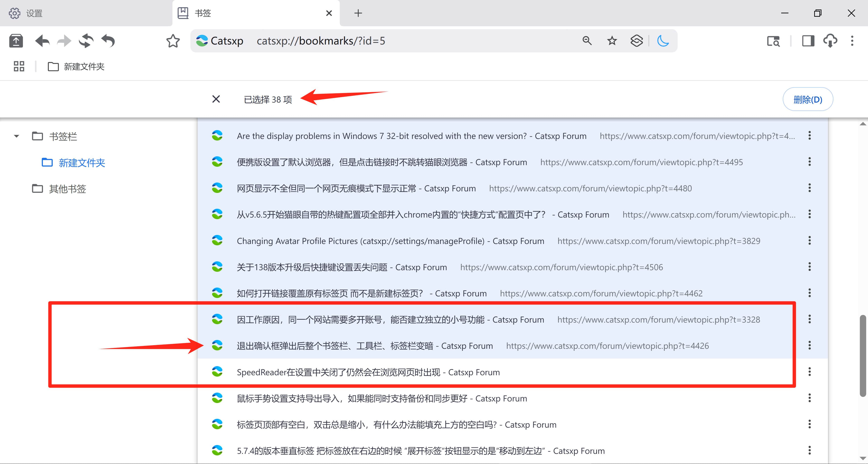Select the Windows 7 32-bit display problems bookmark

(512, 136)
